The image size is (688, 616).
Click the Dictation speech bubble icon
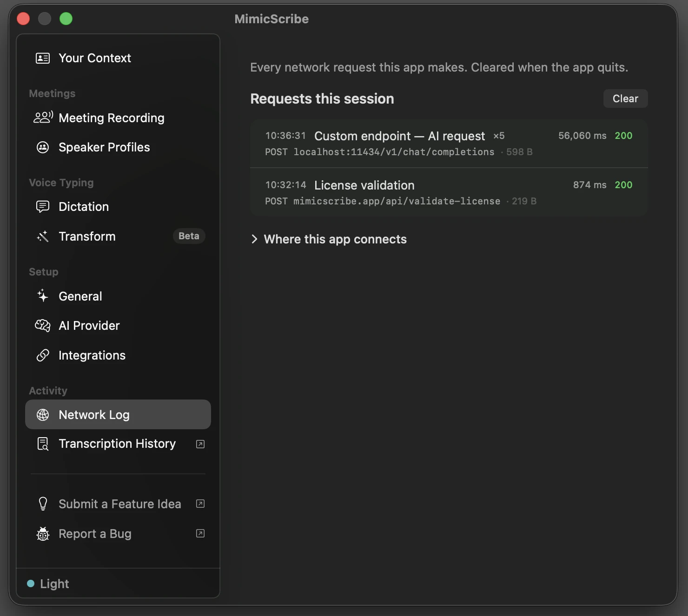[x=43, y=207]
